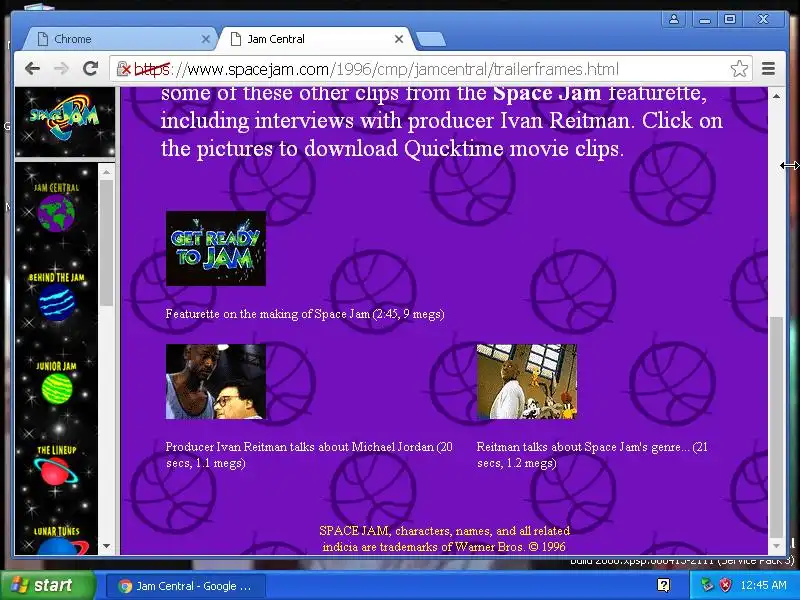The width and height of the screenshot is (800, 600).
Task: Select the Jam Central tab
Action: pos(315,39)
